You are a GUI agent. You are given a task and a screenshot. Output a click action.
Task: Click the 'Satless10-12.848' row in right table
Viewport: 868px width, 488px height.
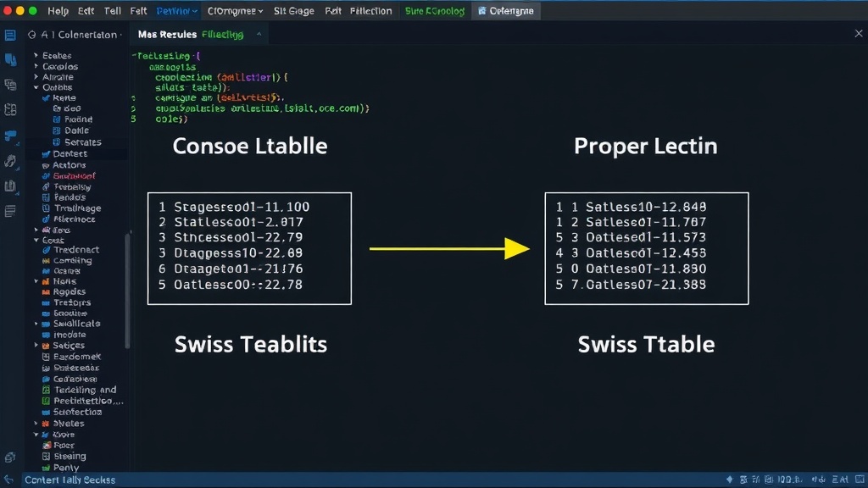[646, 207]
